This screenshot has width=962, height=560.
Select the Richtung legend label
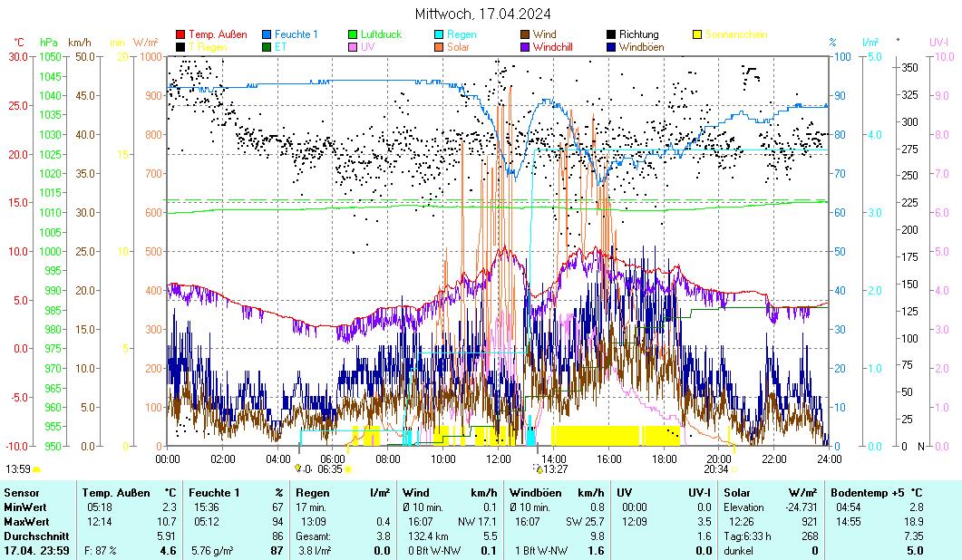pos(638,34)
